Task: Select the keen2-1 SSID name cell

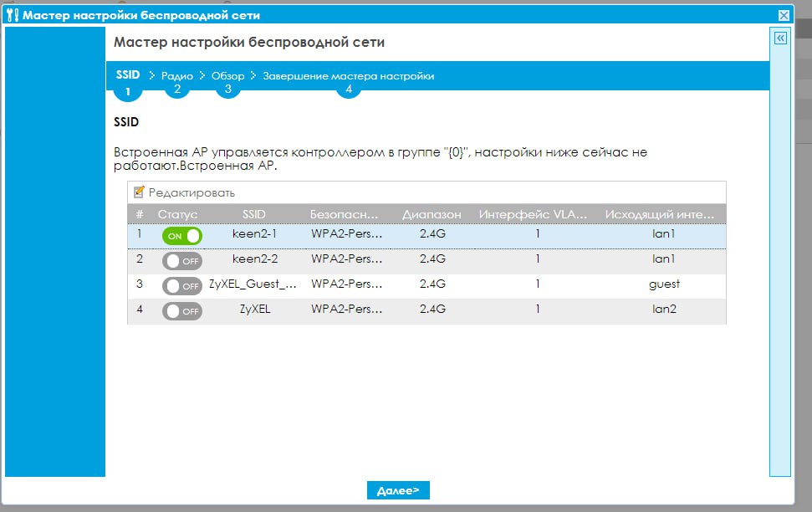Action: (x=254, y=233)
